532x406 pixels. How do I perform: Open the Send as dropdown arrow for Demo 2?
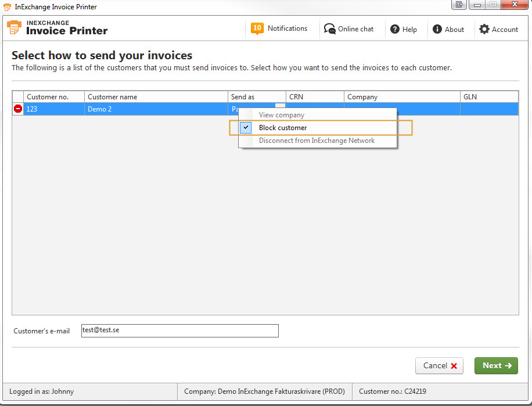(281, 106)
